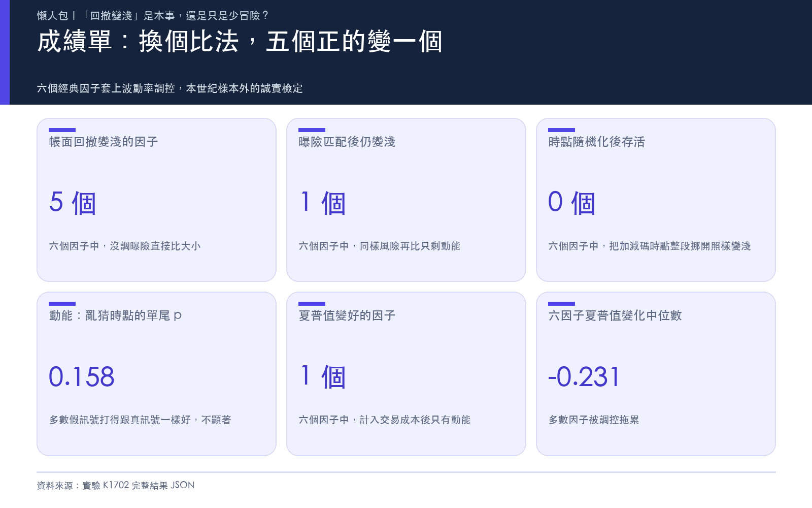Select the card title 曝險匹配後仍變淺

click(x=347, y=142)
